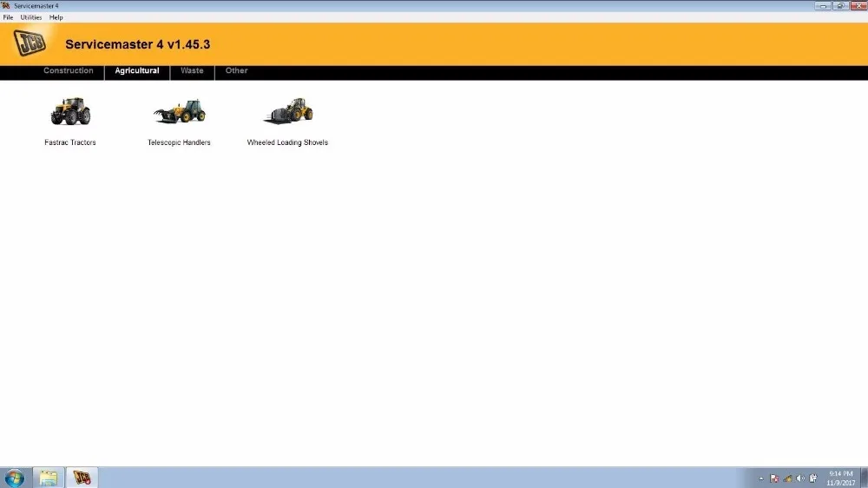Open the network tray icon
The image size is (868, 488).
[x=788, y=478]
